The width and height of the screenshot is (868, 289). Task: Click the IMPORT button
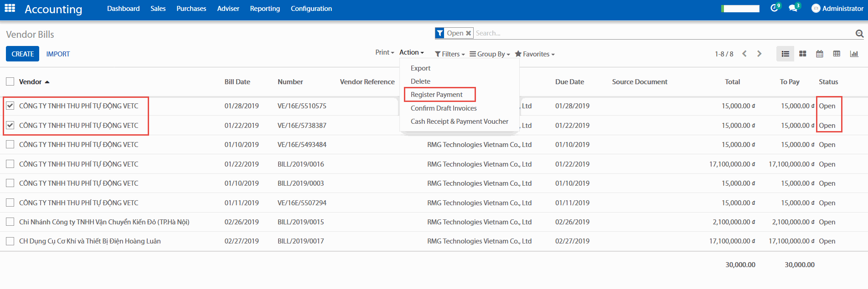pyautogui.click(x=58, y=54)
